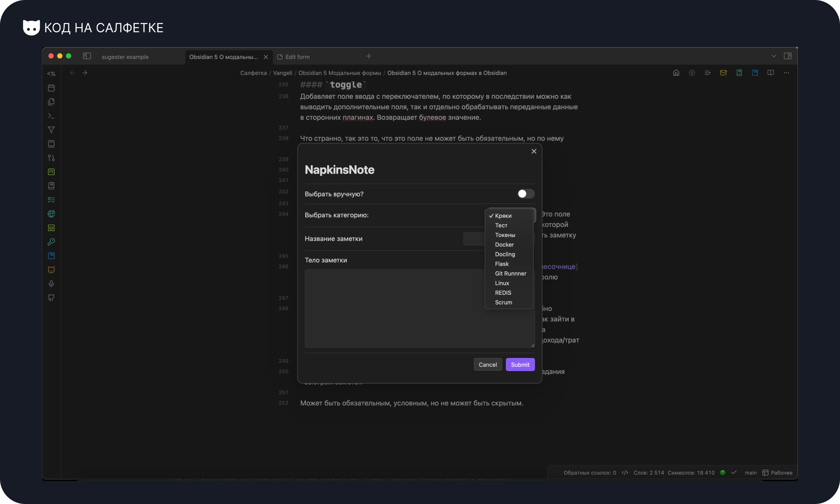Screen dimensions: 840x504
Task: Pick 'Flask' in the category list
Action: 509,264
